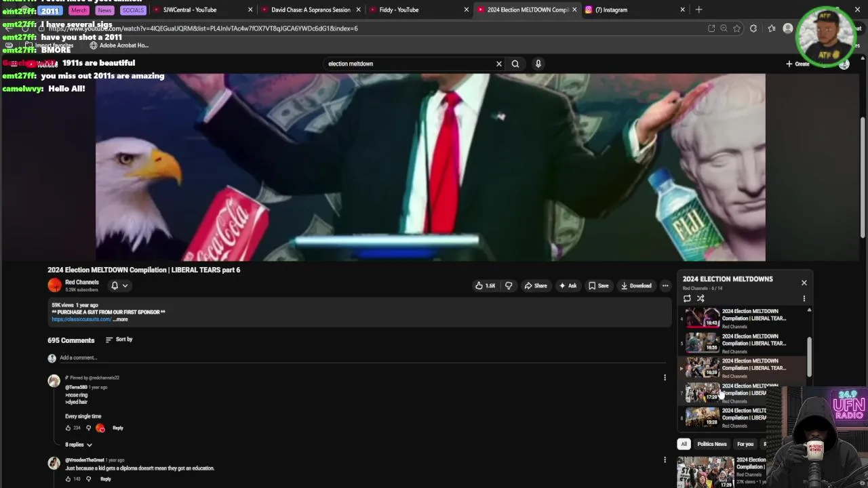
Task: Open the @VroodenTheGreat username link
Action: (85, 460)
